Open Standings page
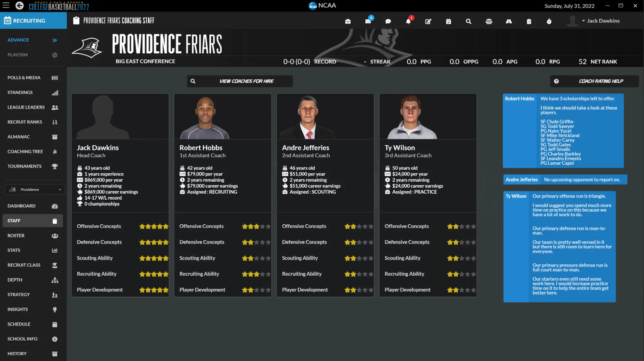 pyautogui.click(x=32, y=92)
